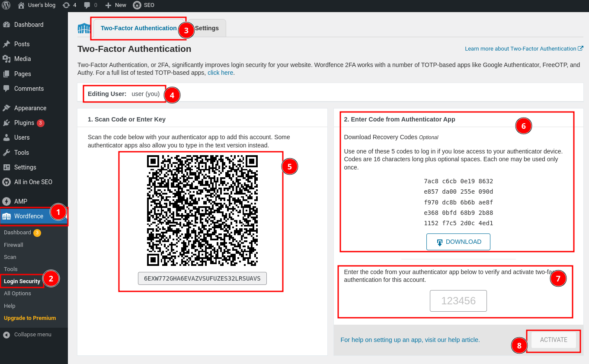
Task: Download the recovery codes
Action: point(458,242)
